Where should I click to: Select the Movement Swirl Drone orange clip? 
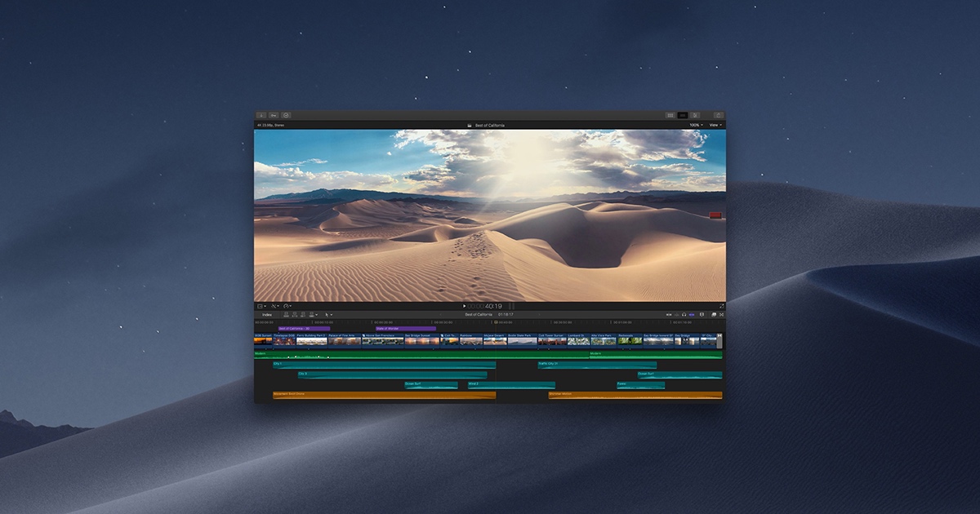(x=384, y=396)
